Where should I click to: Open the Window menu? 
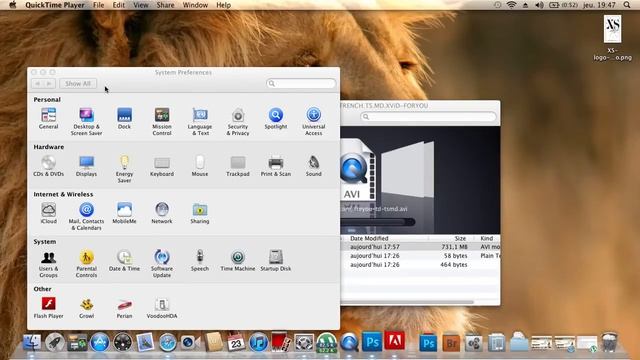195,5
